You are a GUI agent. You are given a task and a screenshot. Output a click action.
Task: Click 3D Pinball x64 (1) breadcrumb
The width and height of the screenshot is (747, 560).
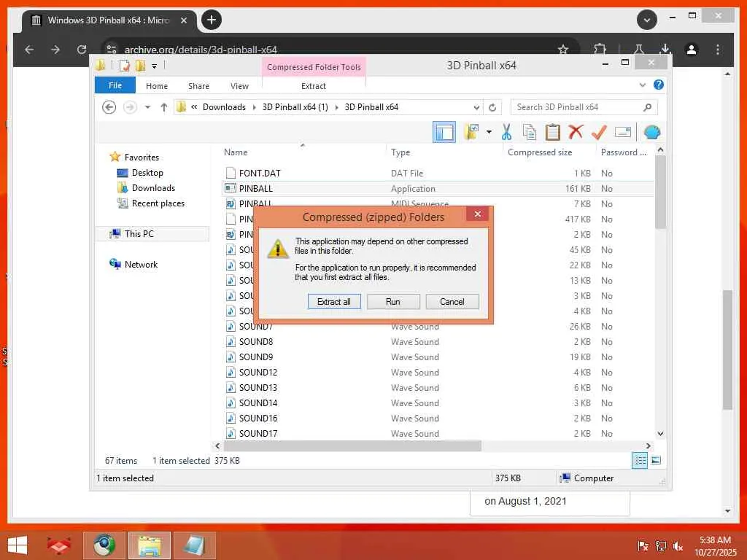(295, 107)
